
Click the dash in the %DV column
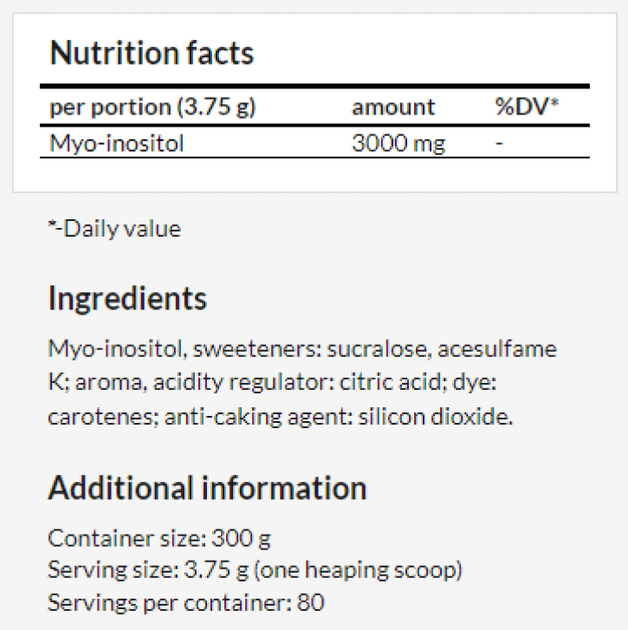click(499, 143)
